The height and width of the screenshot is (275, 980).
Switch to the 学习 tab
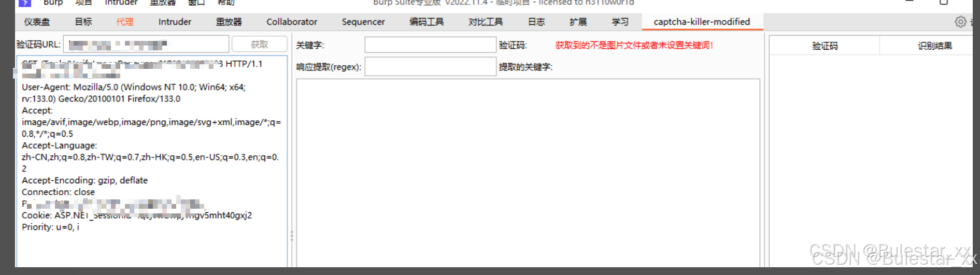pos(620,22)
